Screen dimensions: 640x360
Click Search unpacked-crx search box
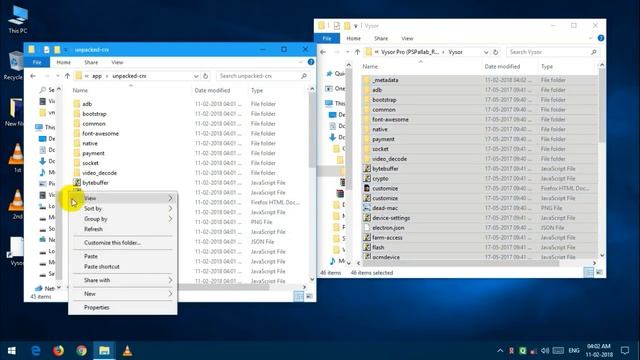click(263, 76)
